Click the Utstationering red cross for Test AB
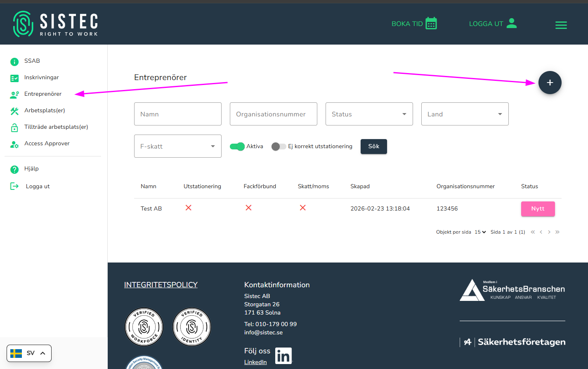The width and height of the screenshot is (588, 369). click(x=189, y=208)
